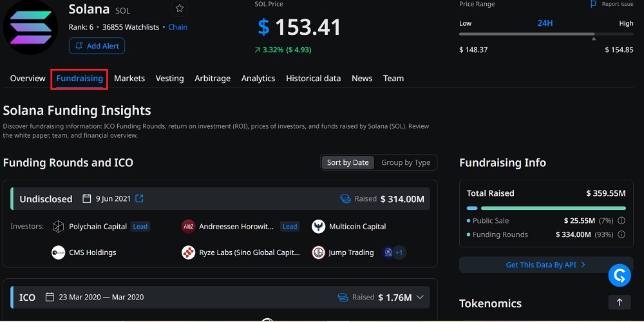Click the Lead badge next to Polychain Capital
This screenshot has width=644, height=322.
pos(140,227)
